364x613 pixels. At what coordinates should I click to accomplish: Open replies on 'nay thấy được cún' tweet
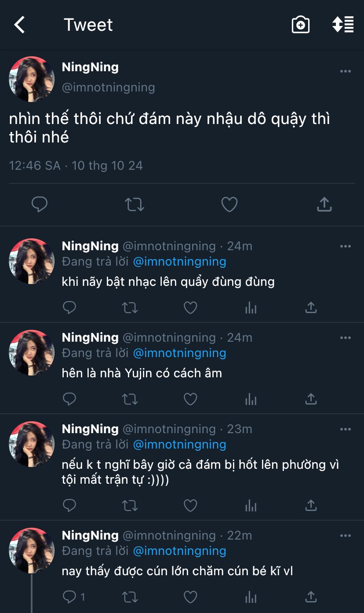pos(73,597)
